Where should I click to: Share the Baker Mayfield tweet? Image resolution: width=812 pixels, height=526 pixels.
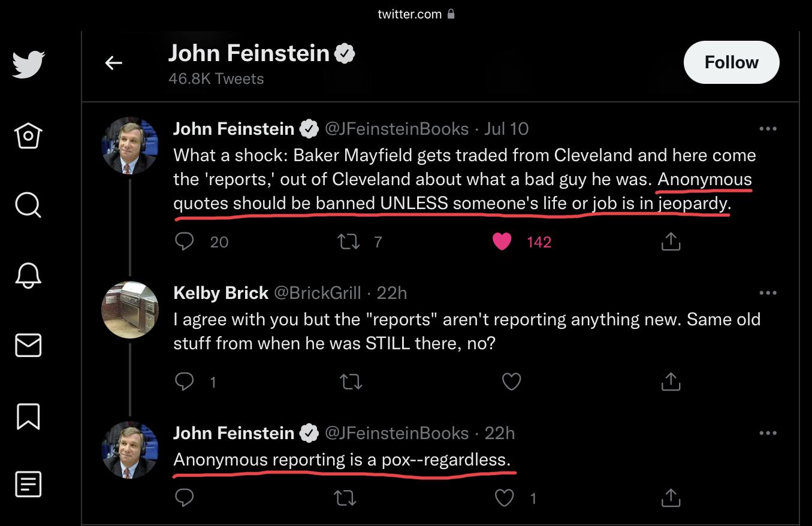(671, 241)
